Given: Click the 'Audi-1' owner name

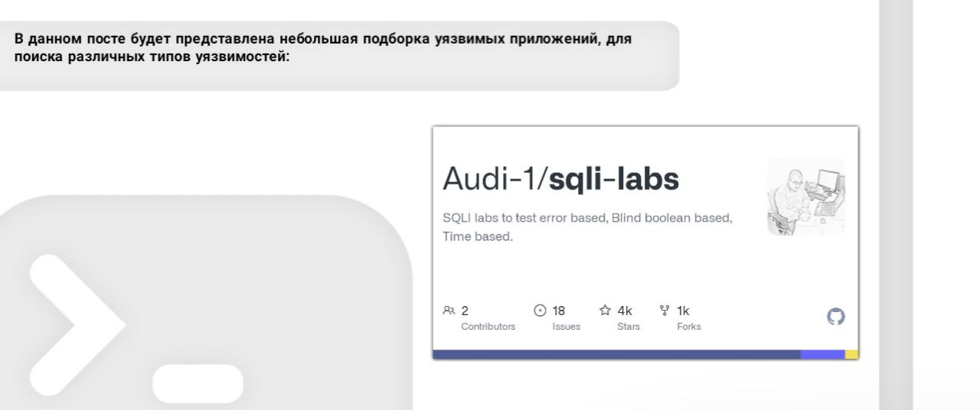Looking at the screenshot, I should coord(491,179).
